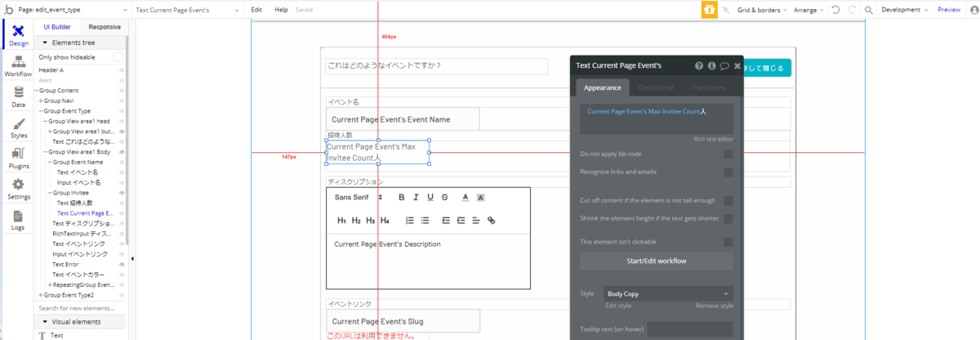Image resolution: width=980 pixels, height=340 pixels.
Task: Check Only show hideable box
Action: coord(118,57)
